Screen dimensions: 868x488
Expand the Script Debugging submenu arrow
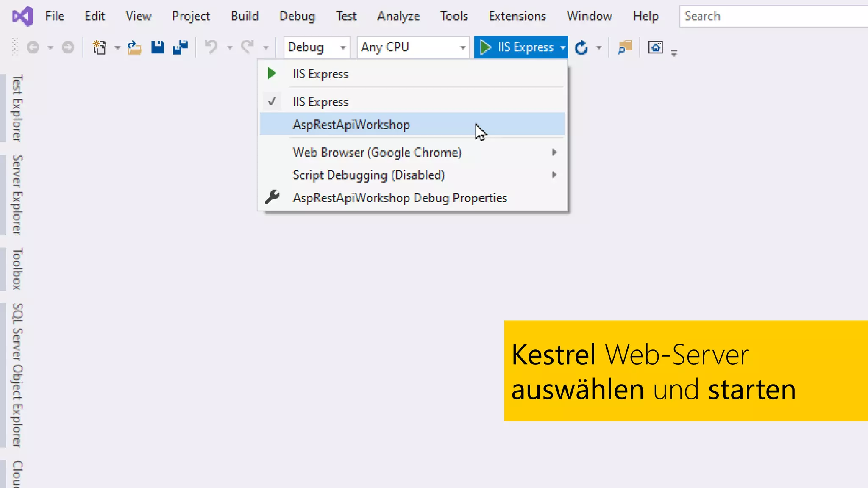click(x=554, y=175)
